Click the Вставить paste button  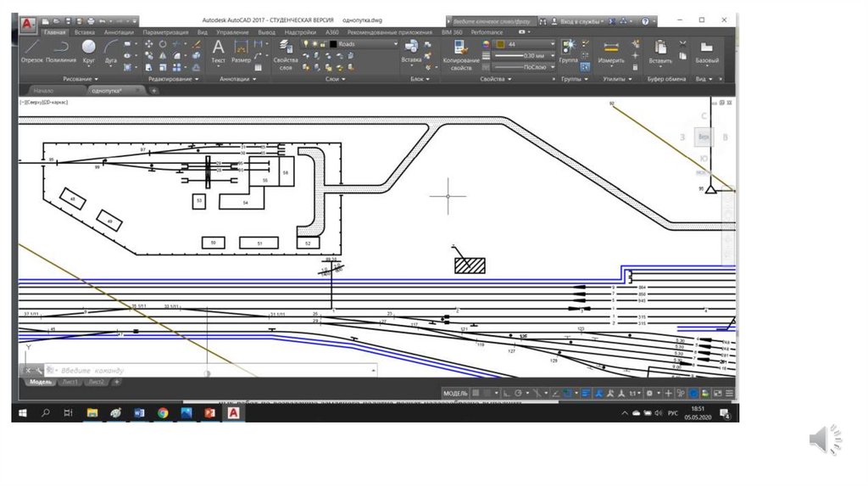[x=660, y=50]
